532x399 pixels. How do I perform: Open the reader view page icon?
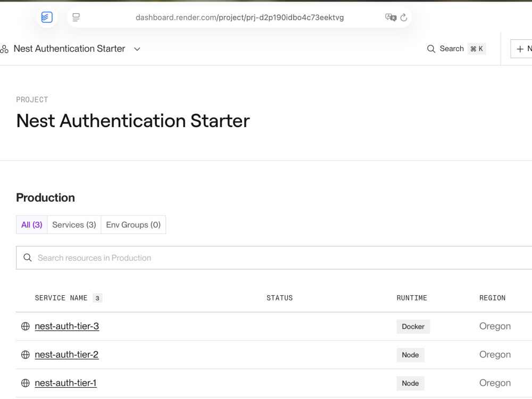(76, 18)
